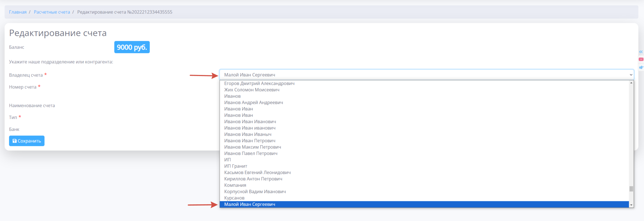This screenshot has height=221, width=644.
Task: Open the red YouTube video icon
Action: click(x=641, y=59)
